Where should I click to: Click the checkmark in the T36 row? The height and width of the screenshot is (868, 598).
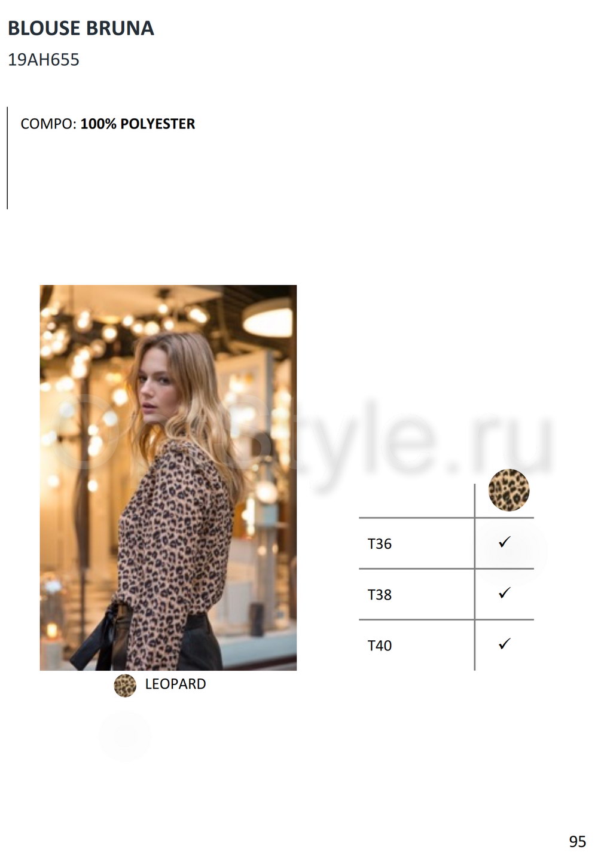[x=505, y=542]
